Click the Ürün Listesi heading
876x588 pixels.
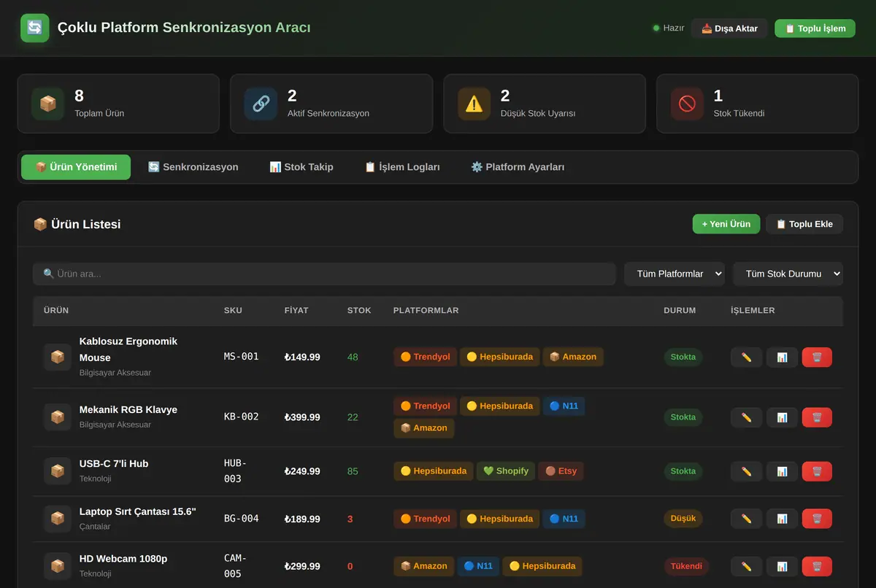pos(77,224)
